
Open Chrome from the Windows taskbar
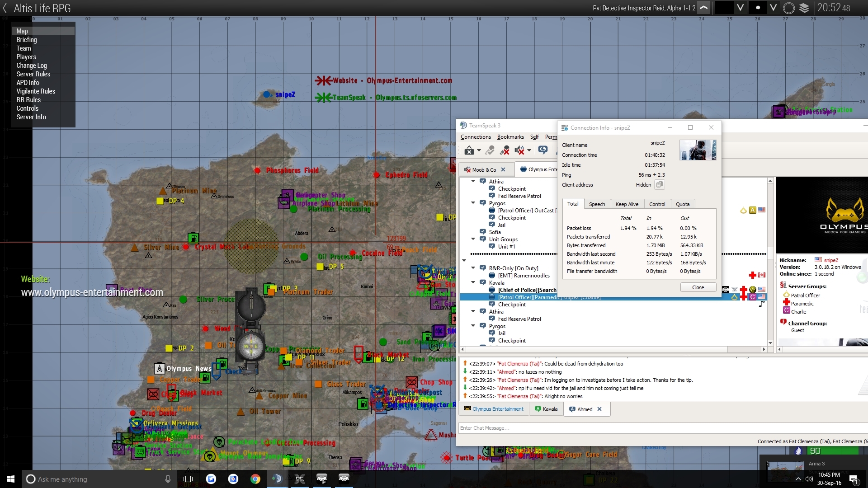coord(255,479)
